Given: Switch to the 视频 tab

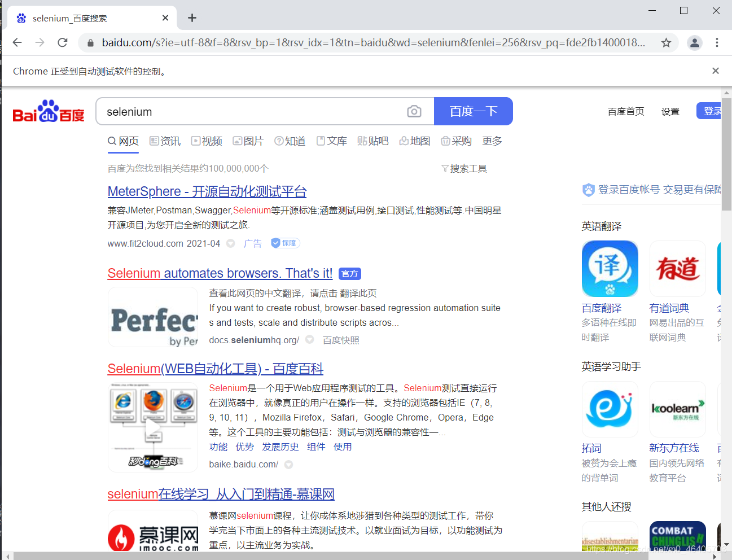Looking at the screenshot, I should pyautogui.click(x=207, y=141).
